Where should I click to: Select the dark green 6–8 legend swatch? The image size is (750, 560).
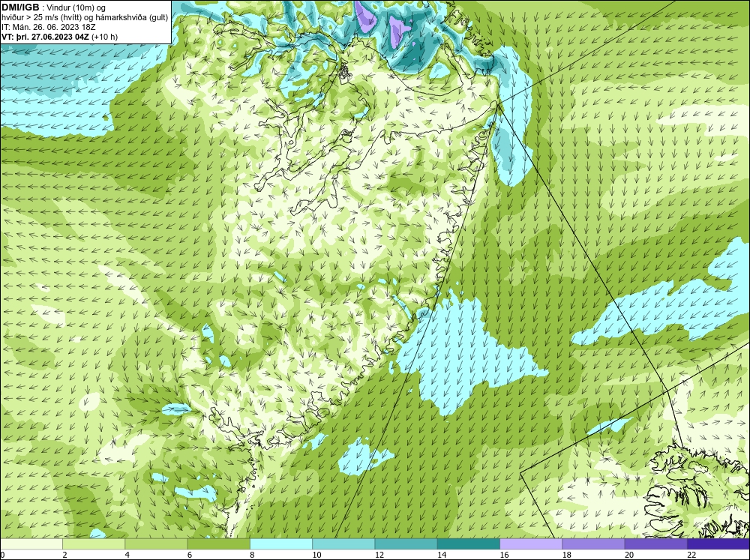[x=218, y=544]
